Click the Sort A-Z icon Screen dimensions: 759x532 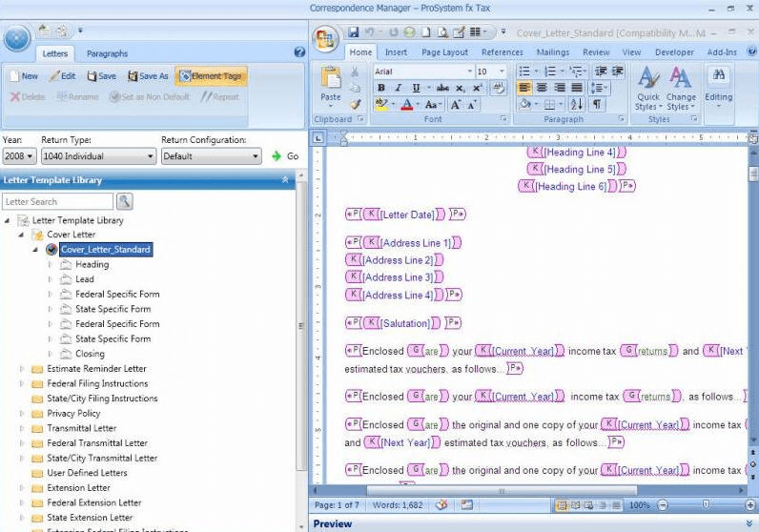pyautogui.click(x=576, y=104)
